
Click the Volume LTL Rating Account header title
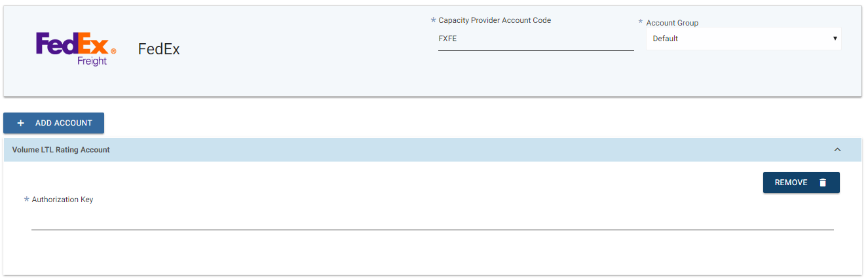coord(61,150)
